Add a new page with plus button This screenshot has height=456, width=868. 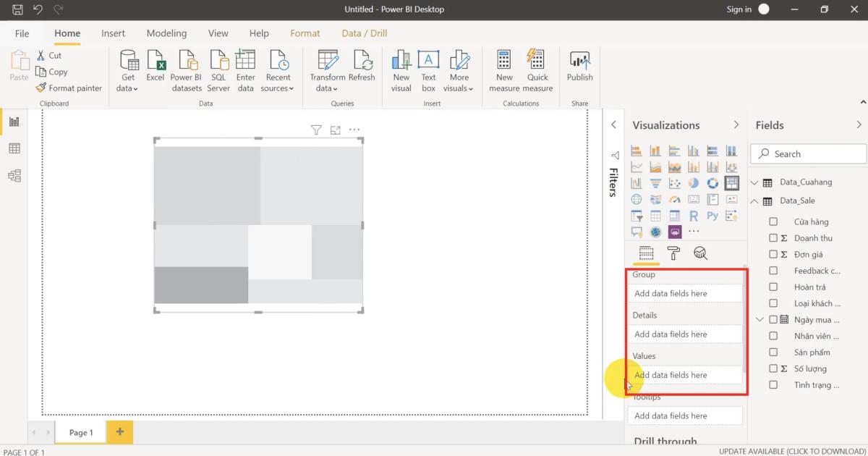[119, 431]
